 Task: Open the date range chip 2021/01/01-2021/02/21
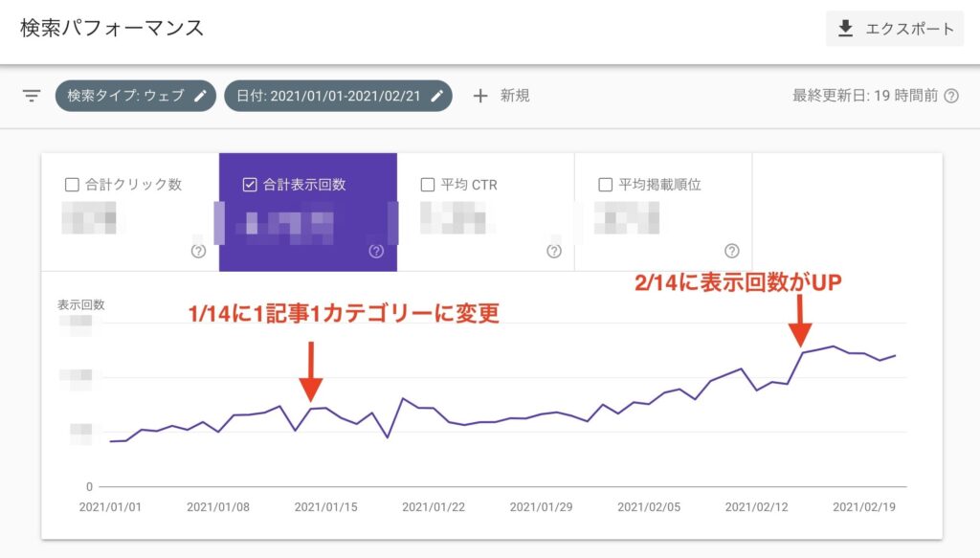(338, 96)
